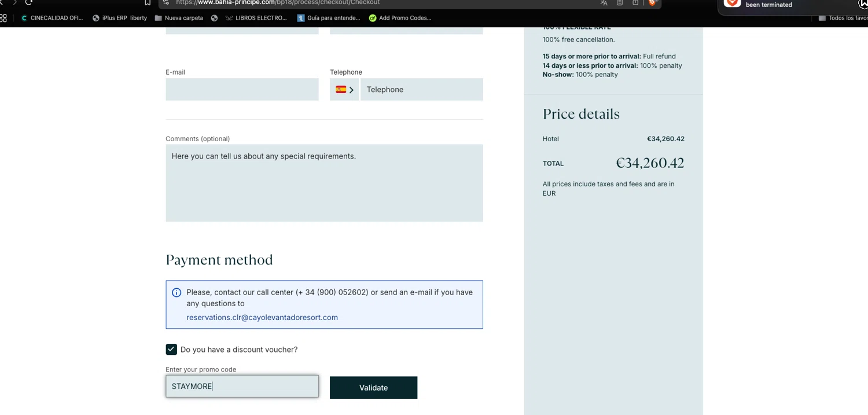The image size is (868, 415).
Task: Click the 'All prices include taxes' note
Action: click(608, 189)
